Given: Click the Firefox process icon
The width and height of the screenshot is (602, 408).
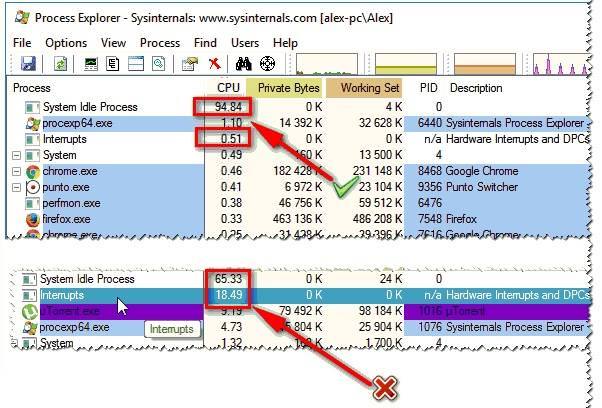Looking at the screenshot, I should (33, 220).
